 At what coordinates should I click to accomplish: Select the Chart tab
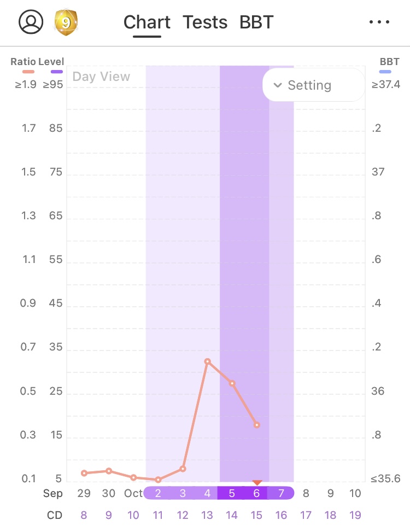pyautogui.click(x=147, y=22)
